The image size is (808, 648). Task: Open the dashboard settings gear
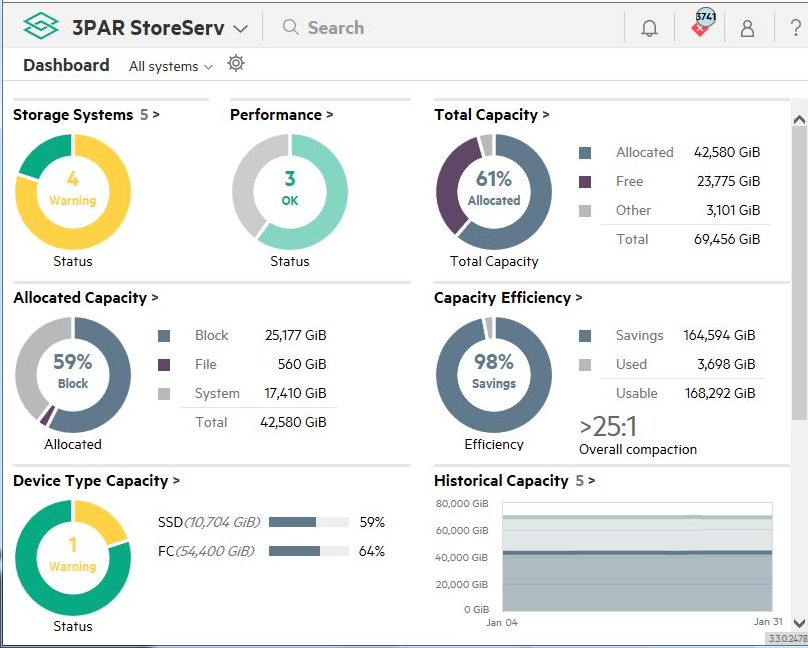coord(235,63)
